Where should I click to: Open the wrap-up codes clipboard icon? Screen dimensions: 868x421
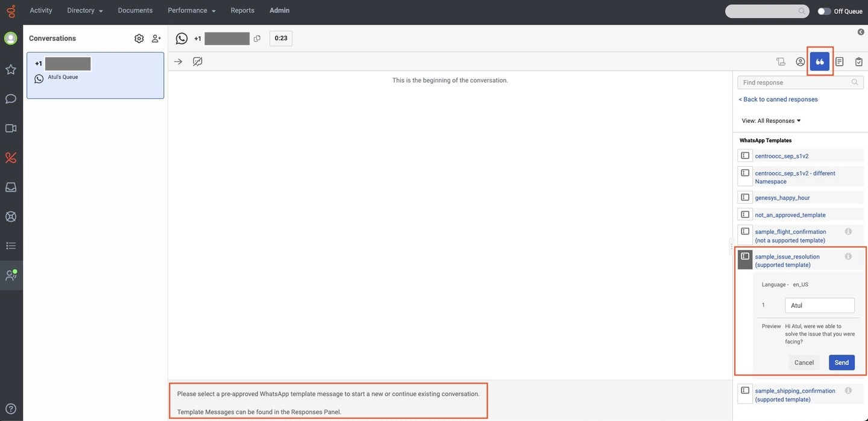(859, 61)
